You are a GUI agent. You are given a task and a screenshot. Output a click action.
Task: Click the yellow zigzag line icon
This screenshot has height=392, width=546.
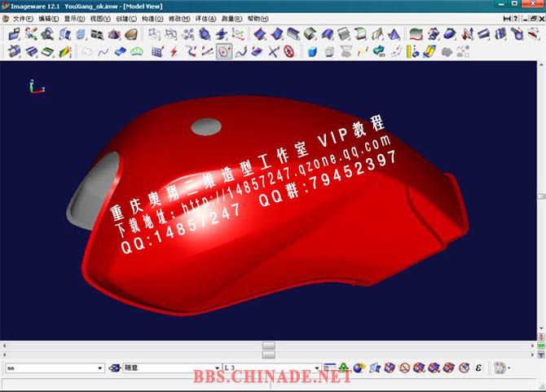[x=363, y=52]
